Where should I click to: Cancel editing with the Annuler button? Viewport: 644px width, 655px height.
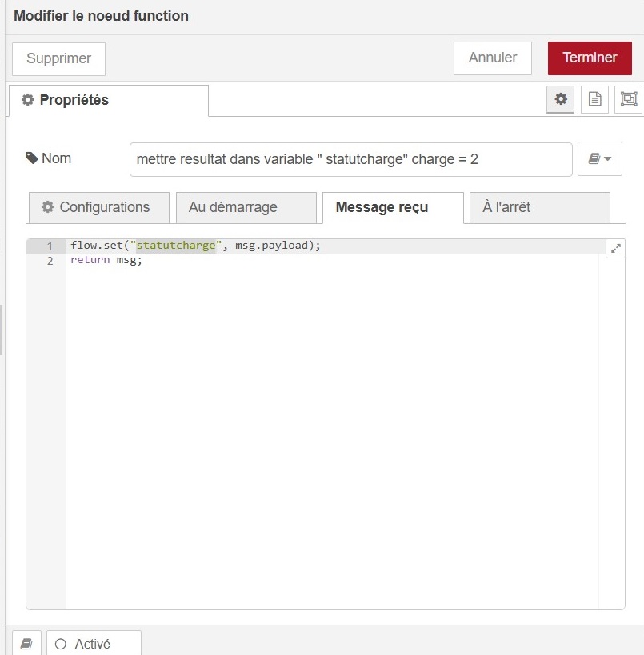492,58
